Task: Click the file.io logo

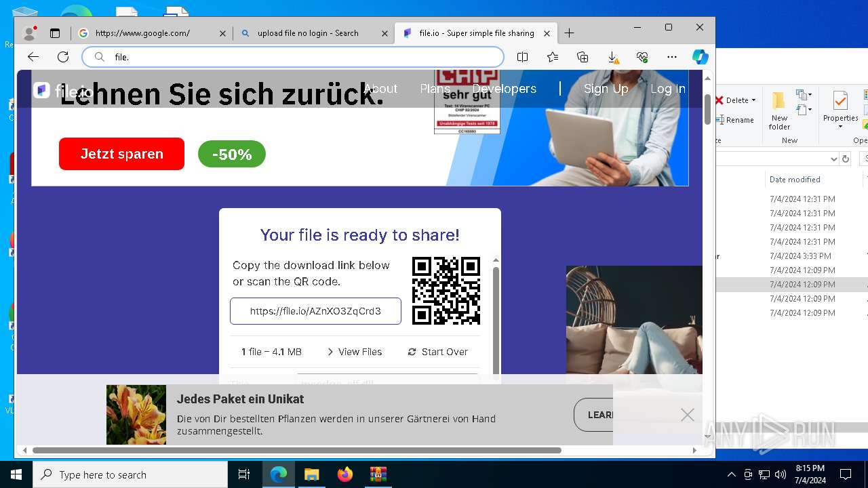Action: pyautogui.click(x=62, y=90)
